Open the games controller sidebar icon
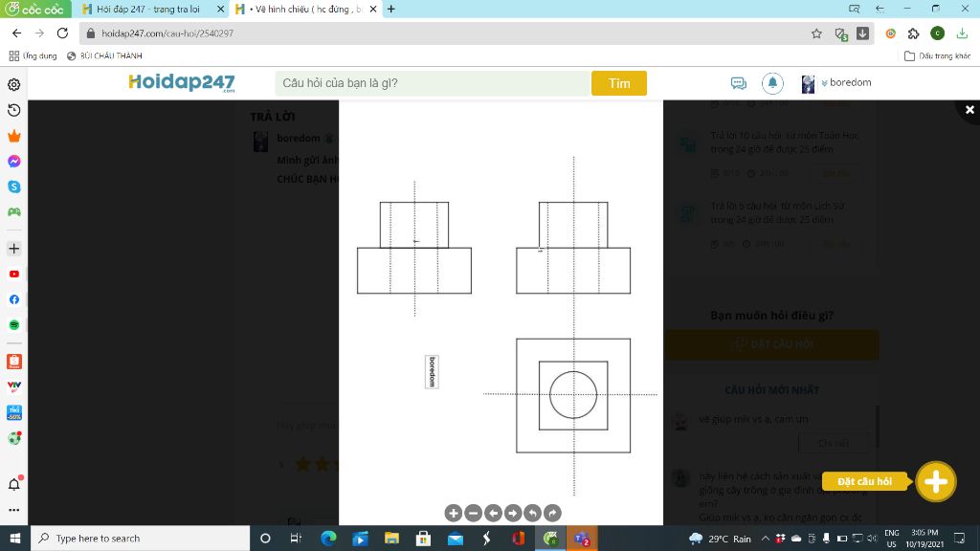Viewport: 980px width, 551px height. tap(13, 211)
